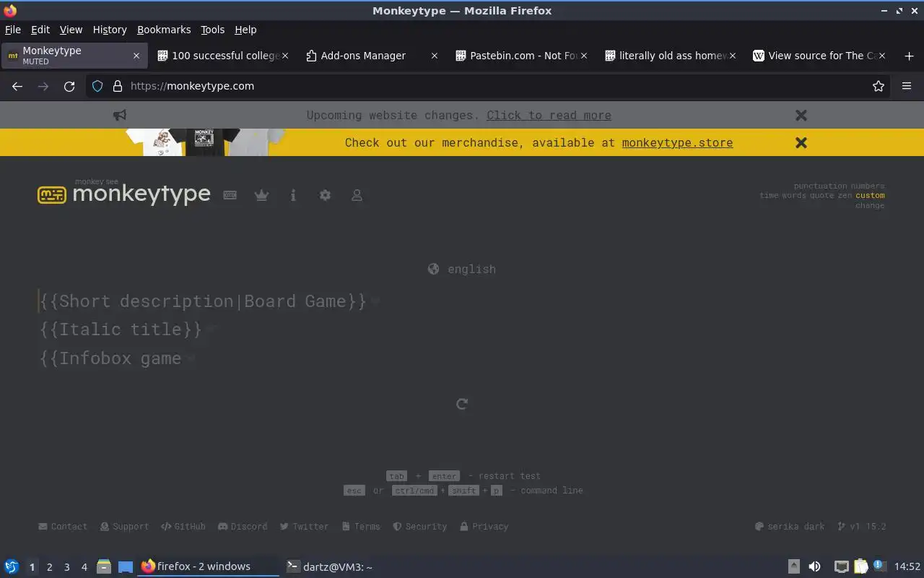
Task: Open the Bookmarks menu
Action: pyautogui.click(x=164, y=30)
